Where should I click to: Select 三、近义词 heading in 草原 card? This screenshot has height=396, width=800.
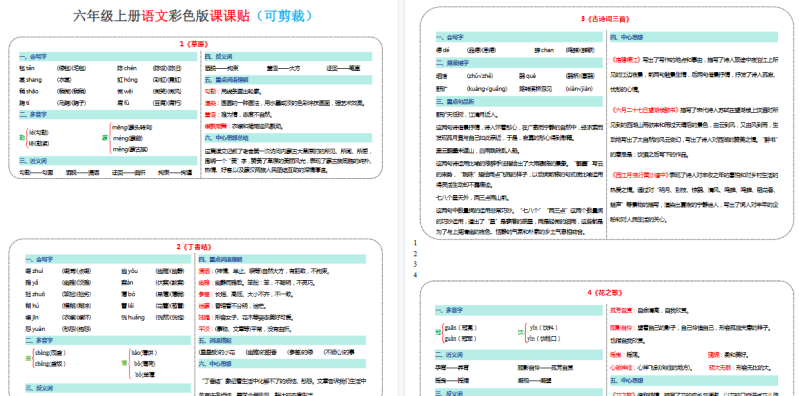tap(32, 160)
